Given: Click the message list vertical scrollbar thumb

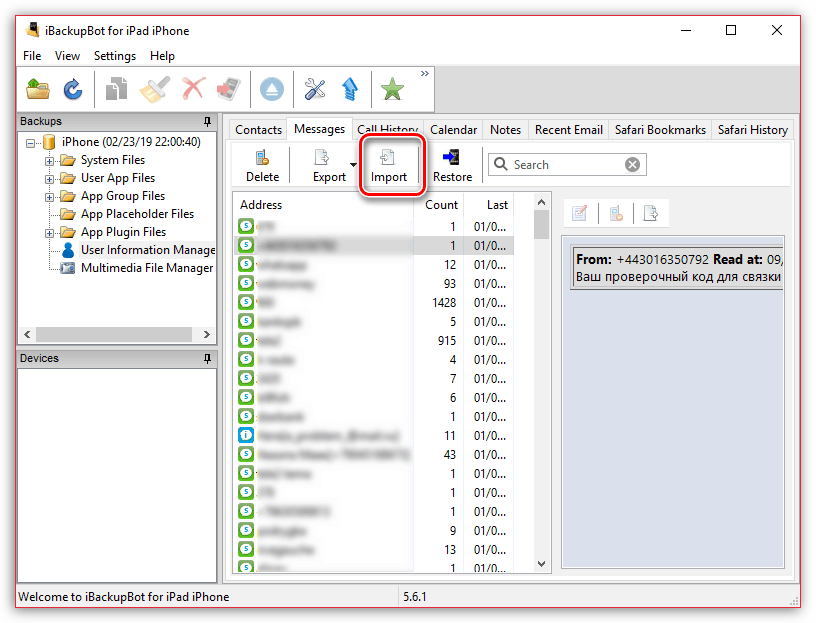Looking at the screenshot, I should pyautogui.click(x=541, y=224).
